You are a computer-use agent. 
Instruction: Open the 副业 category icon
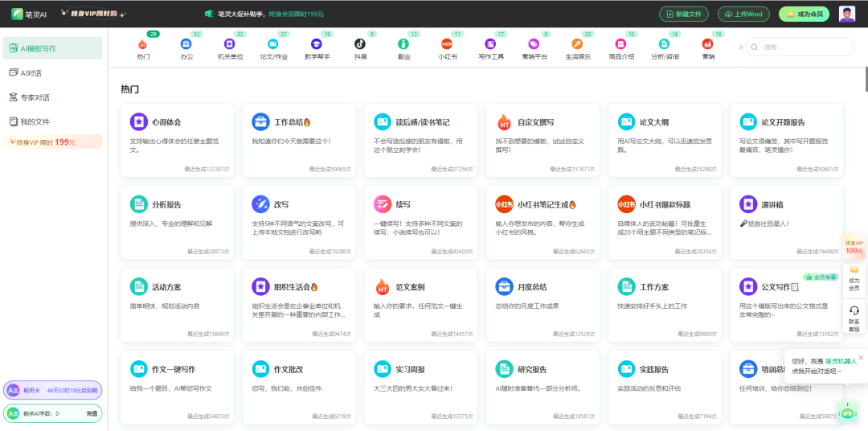point(403,43)
